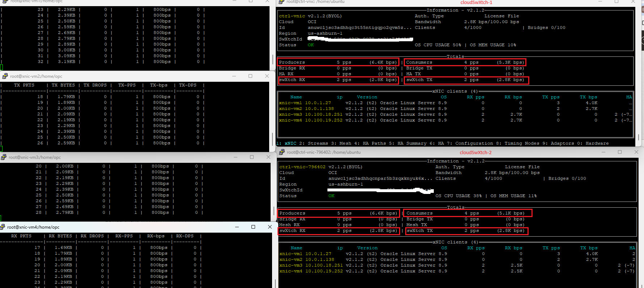Maximize the ctrl-vnic-796402 terminal window
Image resolution: width=644 pixels, height=288 pixels.
620,152
